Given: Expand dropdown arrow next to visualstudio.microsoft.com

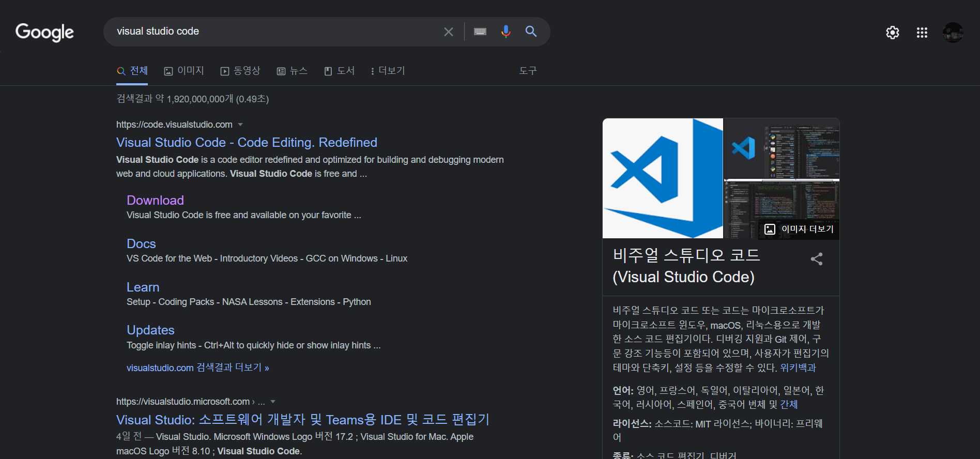Looking at the screenshot, I should 273,402.
